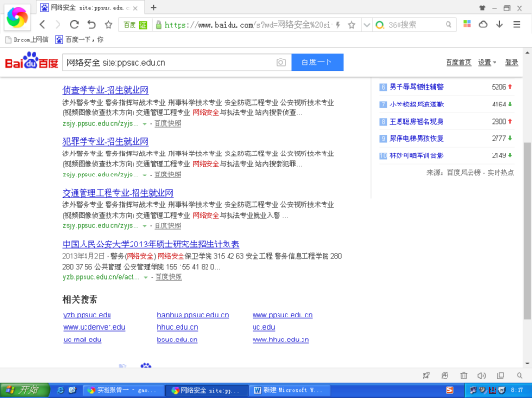Click related search bsuc.edu.cn
This screenshot has width=532, height=399.
[177, 340]
